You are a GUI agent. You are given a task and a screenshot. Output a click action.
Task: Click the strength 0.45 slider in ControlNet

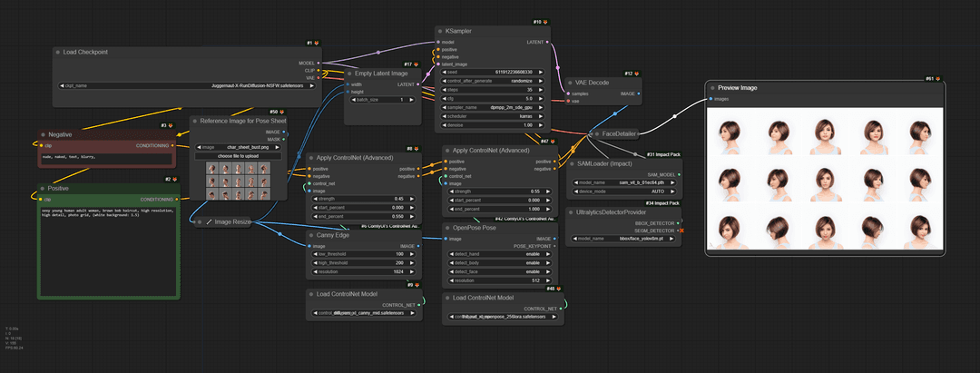click(x=361, y=199)
